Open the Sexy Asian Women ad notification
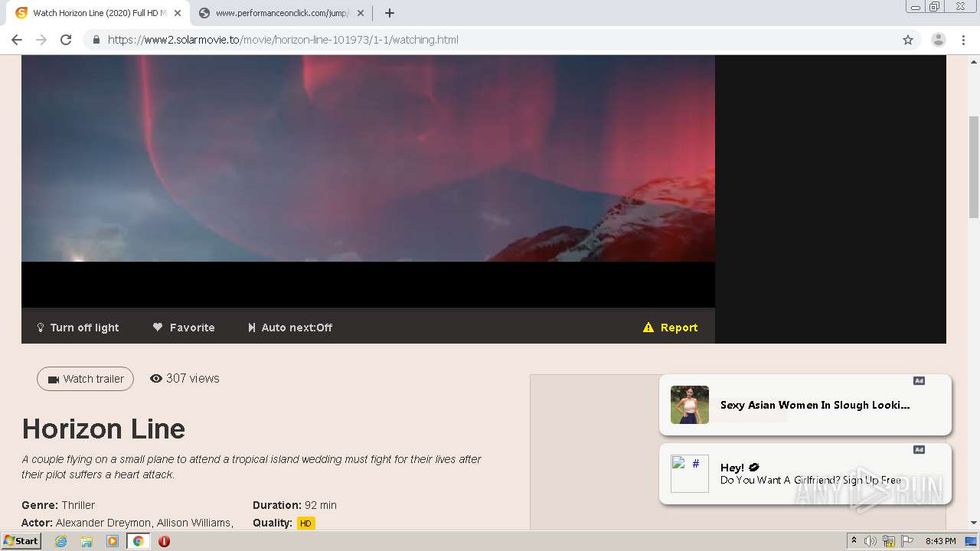The image size is (980, 551). (x=805, y=405)
